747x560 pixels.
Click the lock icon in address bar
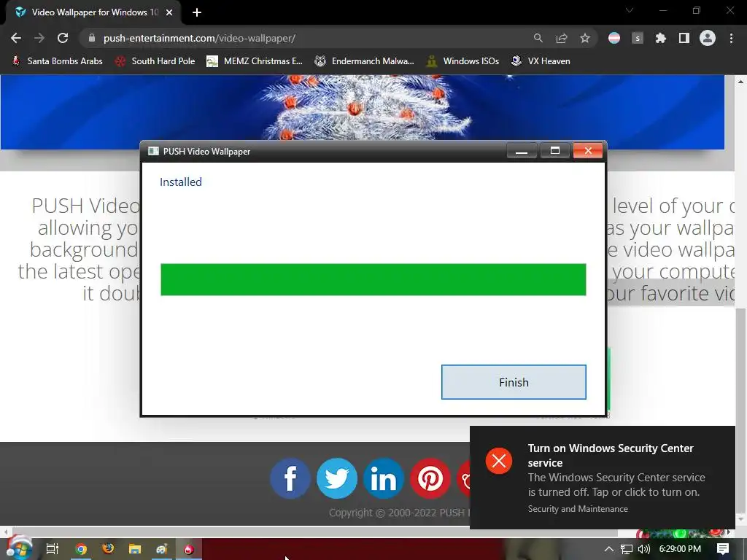tap(92, 38)
